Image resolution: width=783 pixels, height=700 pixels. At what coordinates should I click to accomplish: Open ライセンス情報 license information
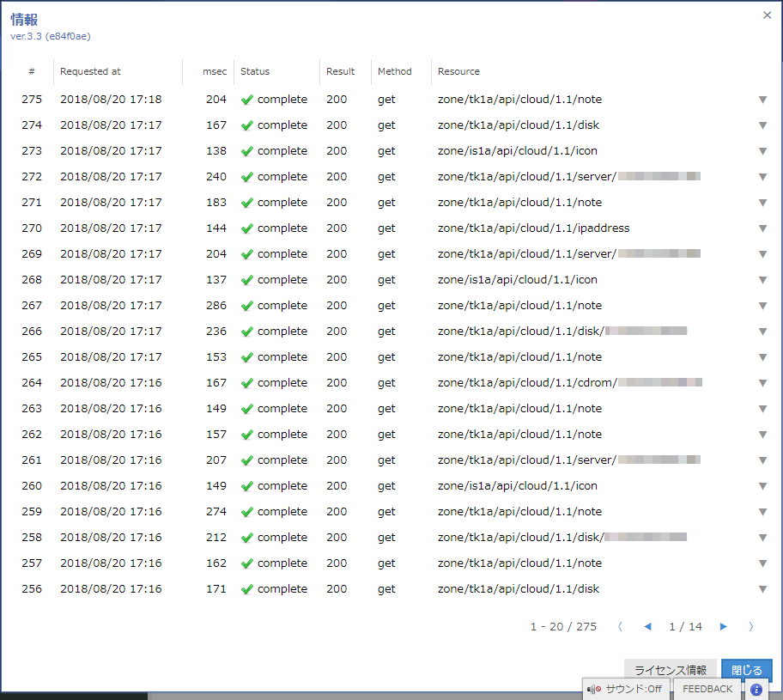[670, 670]
